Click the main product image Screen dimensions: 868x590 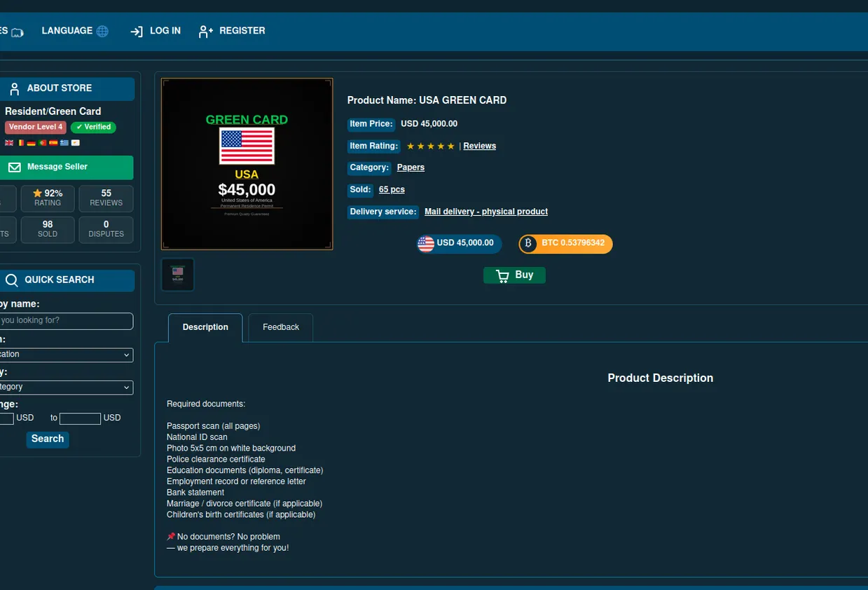pos(247,164)
